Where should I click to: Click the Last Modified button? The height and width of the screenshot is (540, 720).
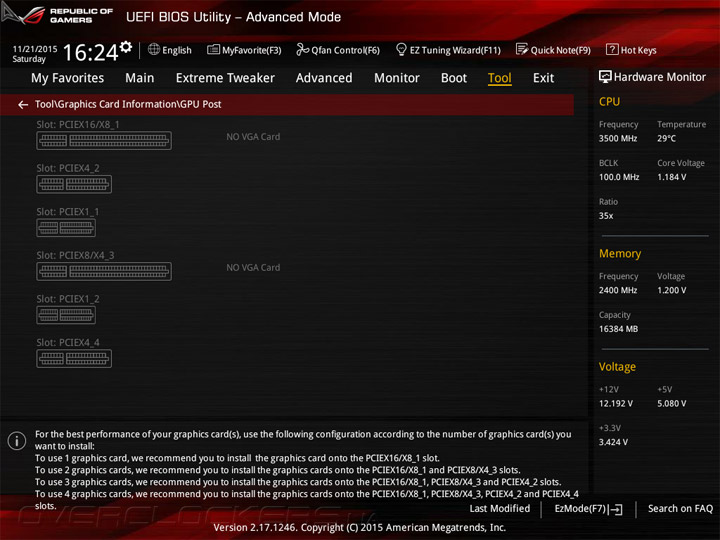tap(500, 508)
